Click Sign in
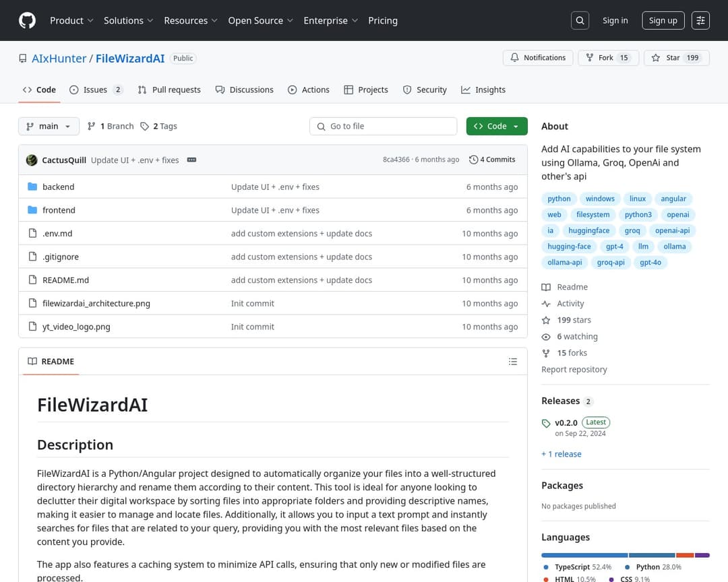Viewport: 728px width, 582px height. coord(615,20)
